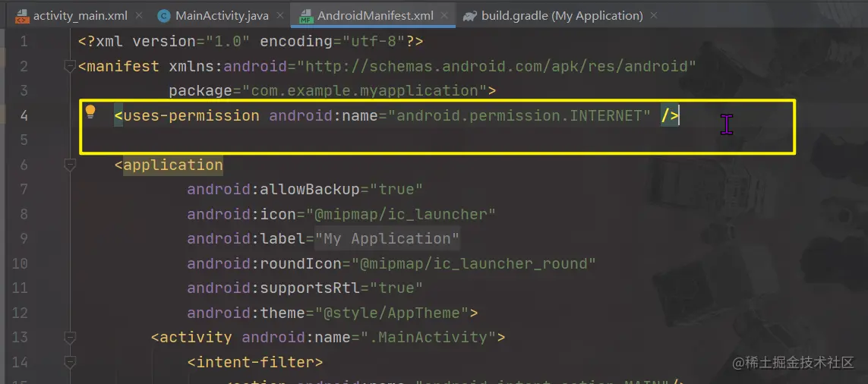The image size is (868, 384).
Task: Close the MainActivity.java tab
Action: point(281,15)
